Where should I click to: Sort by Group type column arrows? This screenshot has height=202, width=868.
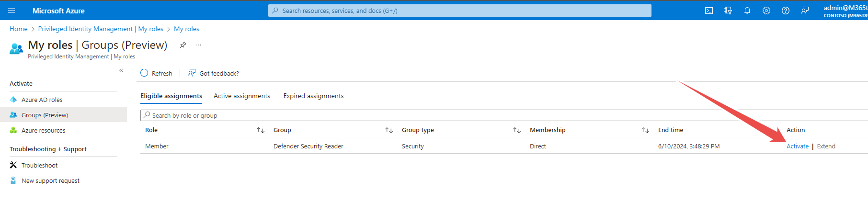click(517, 130)
